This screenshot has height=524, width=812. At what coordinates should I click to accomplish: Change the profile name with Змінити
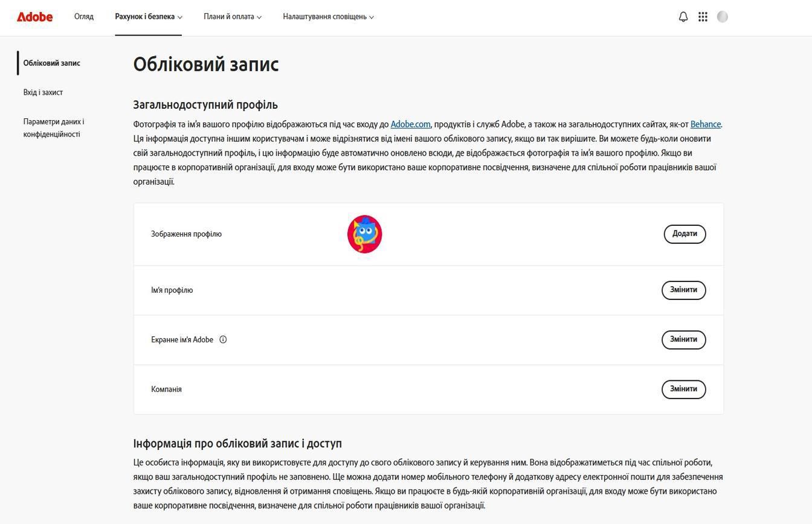[683, 290]
